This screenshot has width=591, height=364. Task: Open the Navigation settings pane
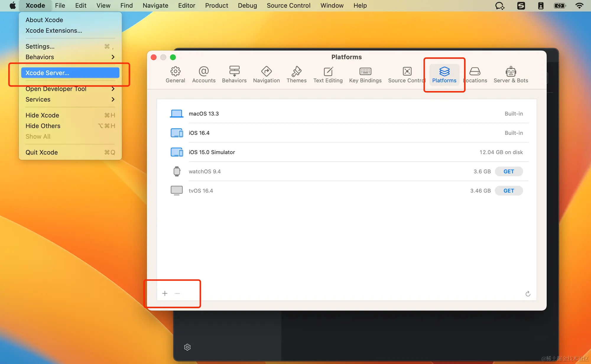coord(266,74)
